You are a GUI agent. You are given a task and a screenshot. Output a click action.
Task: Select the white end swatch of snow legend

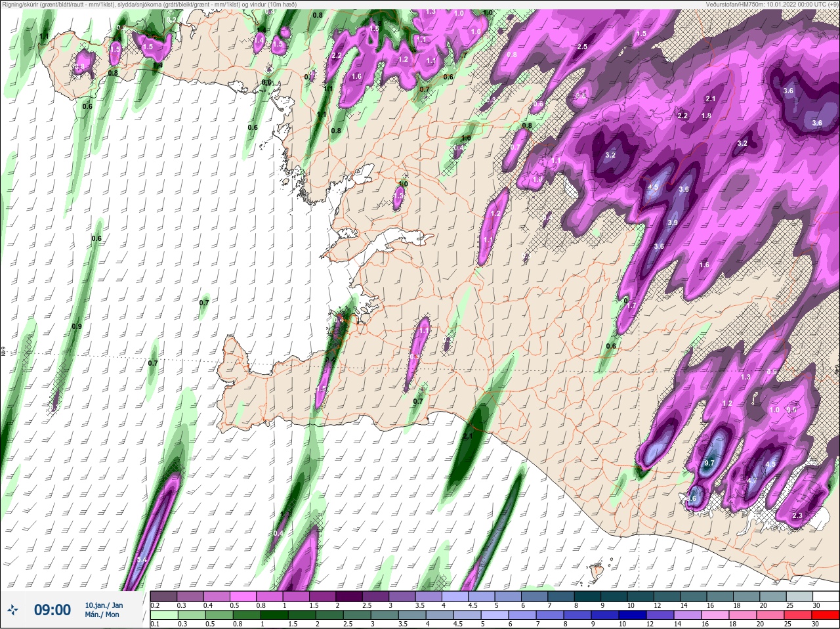826,597
